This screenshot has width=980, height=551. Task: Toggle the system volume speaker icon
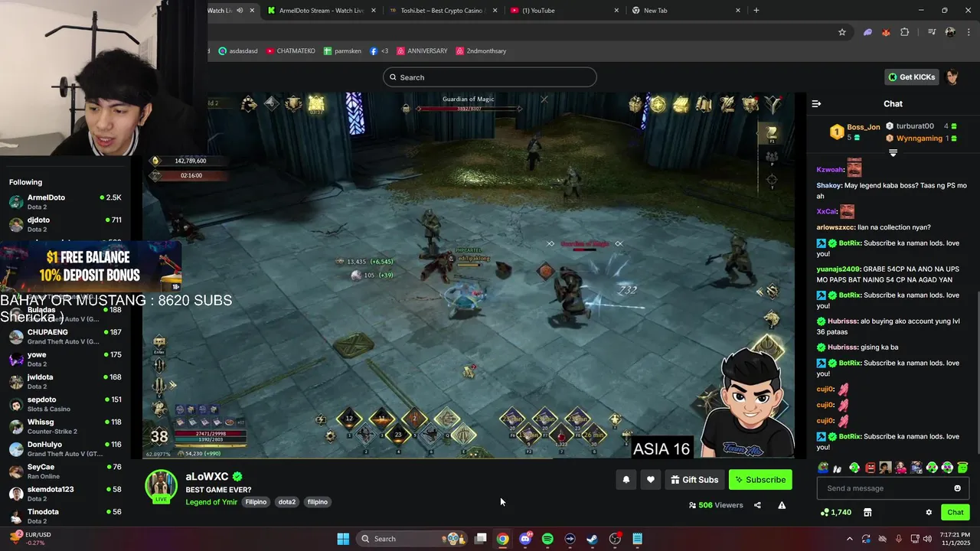point(927,539)
